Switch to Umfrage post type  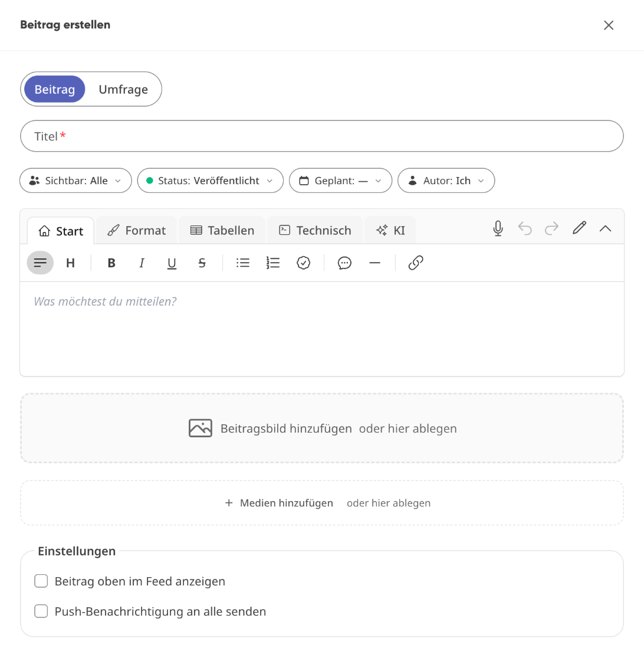pyautogui.click(x=123, y=89)
